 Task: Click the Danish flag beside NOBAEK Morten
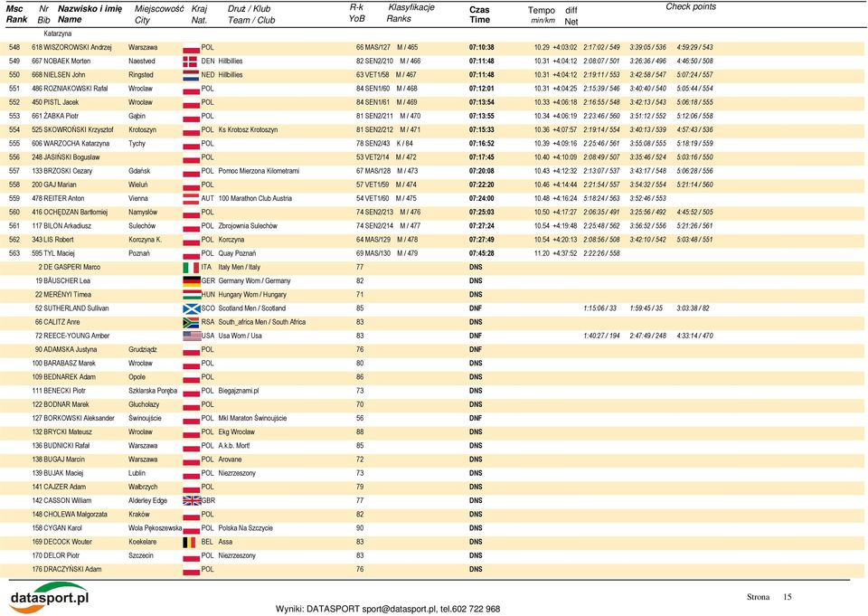pos(190,62)
